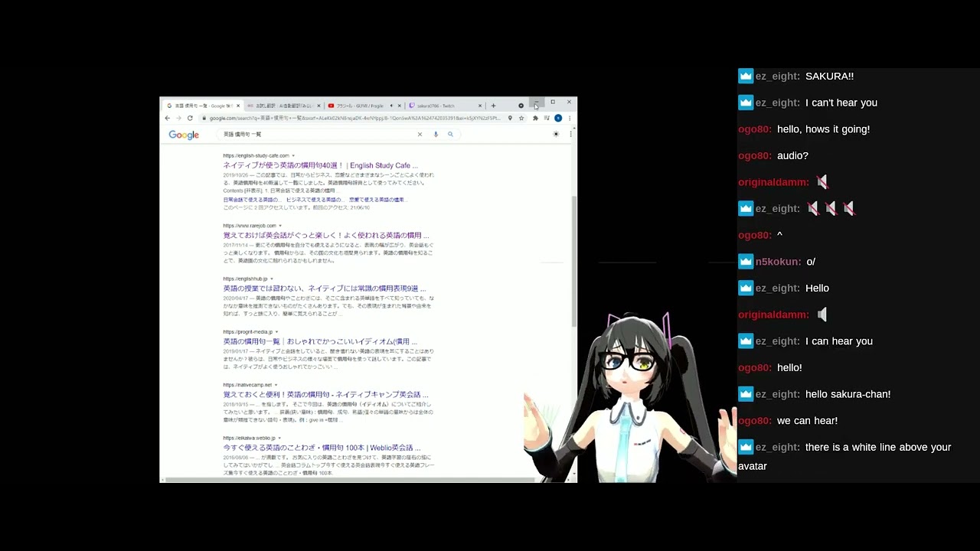980x551 pixels.
Task: Expand options arrow beside rarejob.com URL
Action: [x=280, y=227]
